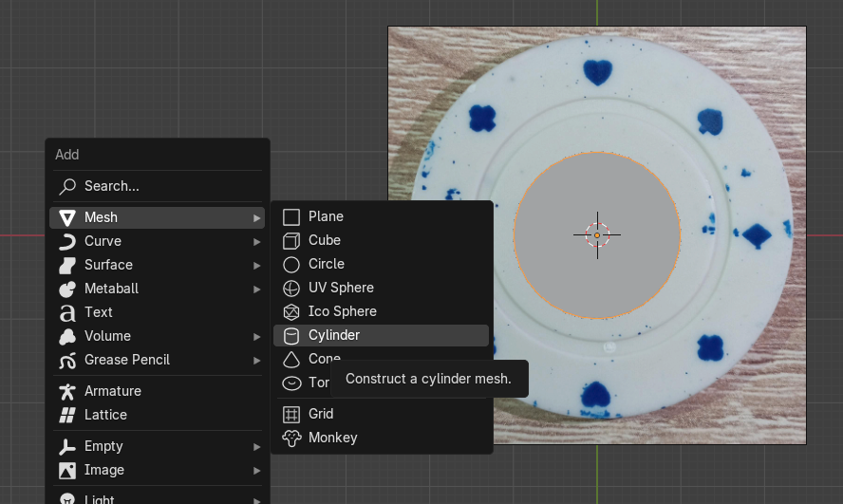
Task: Open the Metaball submenu arrow
Action: pos(256,289)
